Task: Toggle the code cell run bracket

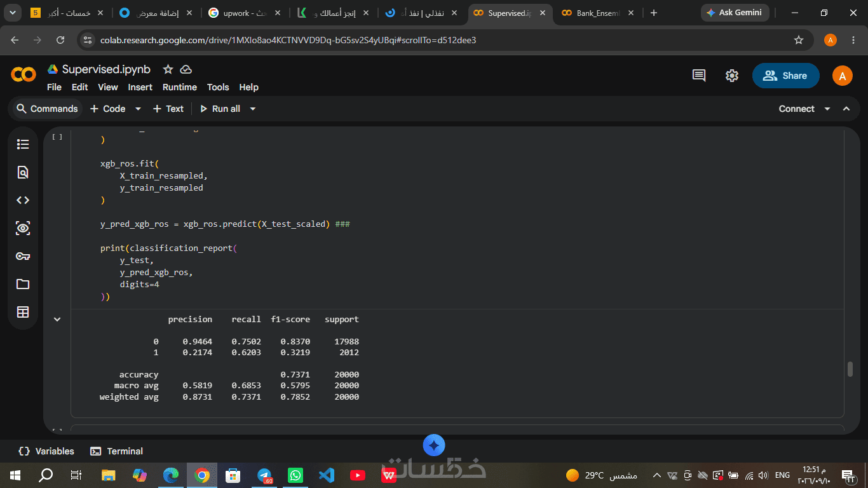Action: click(57, 137)
